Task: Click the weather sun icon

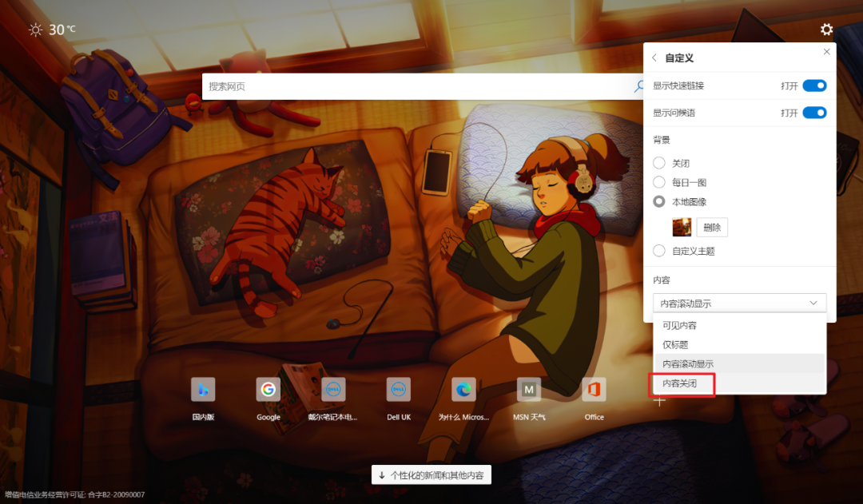Action: 35,30
